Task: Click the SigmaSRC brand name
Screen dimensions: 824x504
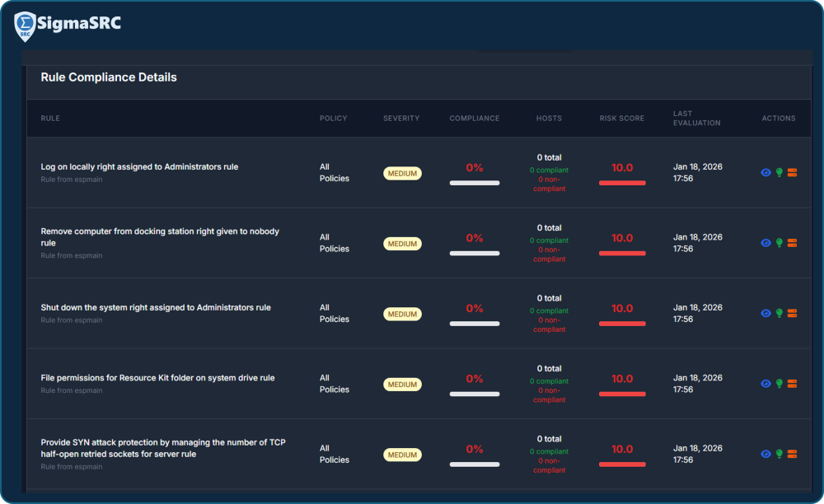Action: click(79, 23)
